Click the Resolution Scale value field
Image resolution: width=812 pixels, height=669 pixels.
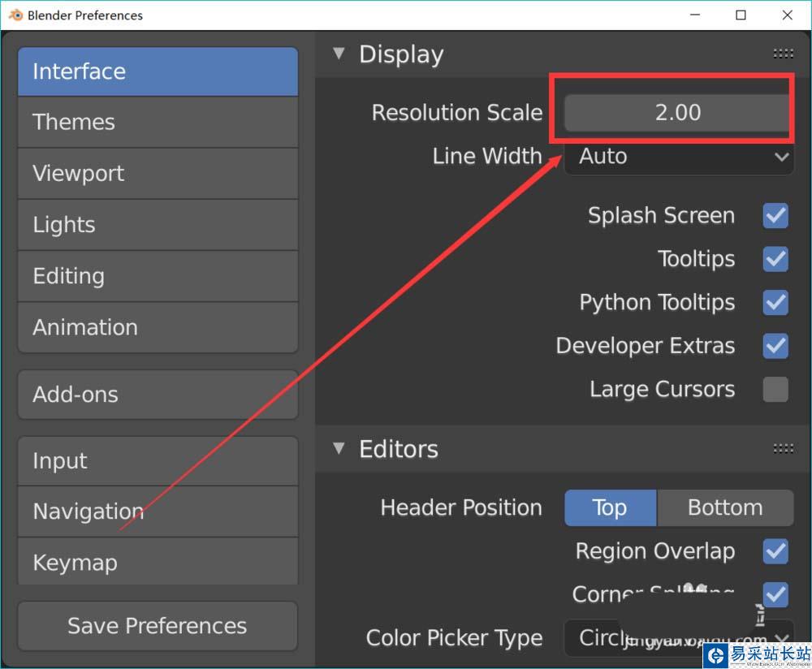coord(678,113)
